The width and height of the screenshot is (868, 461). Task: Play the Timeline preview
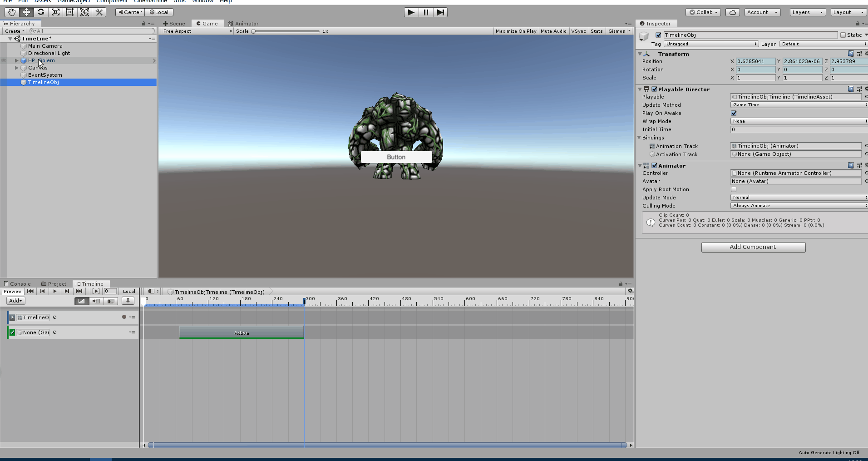[x=55, y=291]
